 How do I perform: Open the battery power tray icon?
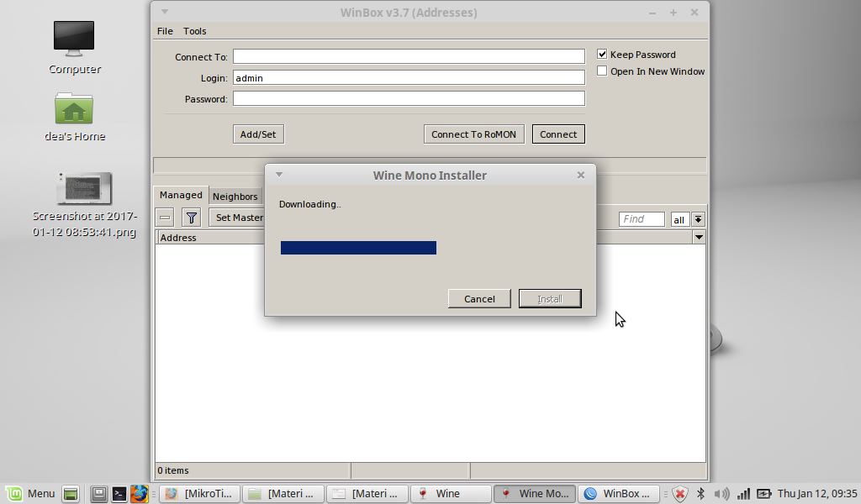(x=763, y=494)
